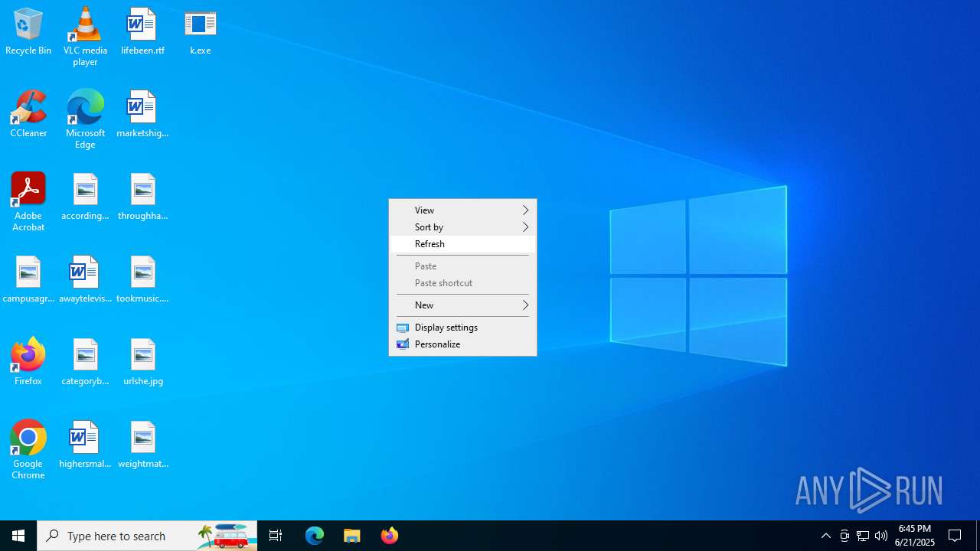This screenshot has height=551, width=980.
Task: Select the tookmusic... image file
Action: (x=142, y=279)
